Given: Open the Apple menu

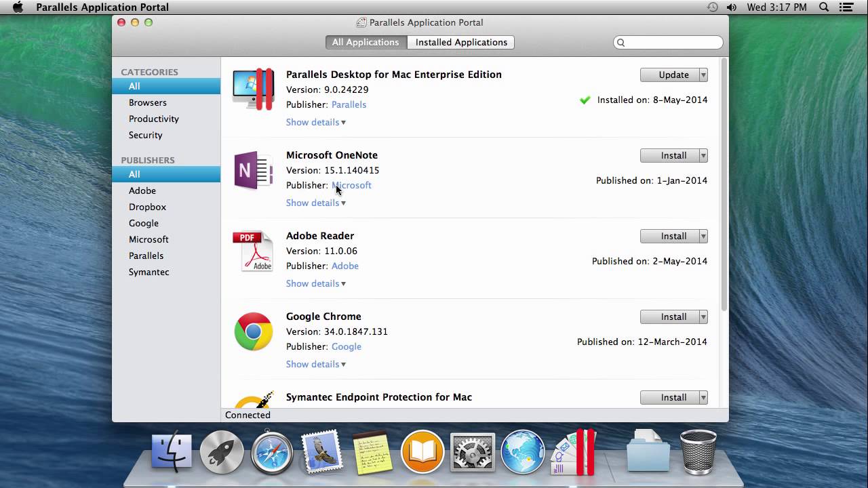Looking at the screenshot, I should (x=18, y=7).
